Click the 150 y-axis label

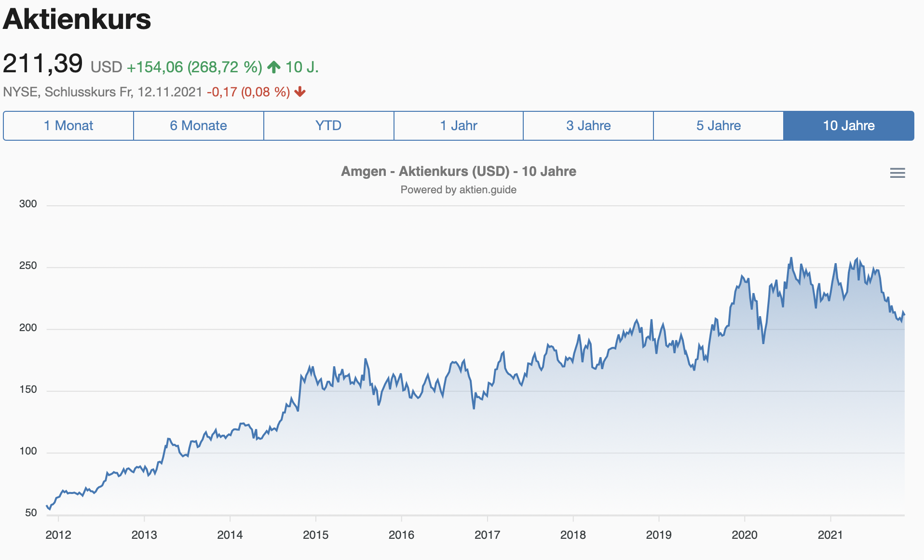point(28,389)
